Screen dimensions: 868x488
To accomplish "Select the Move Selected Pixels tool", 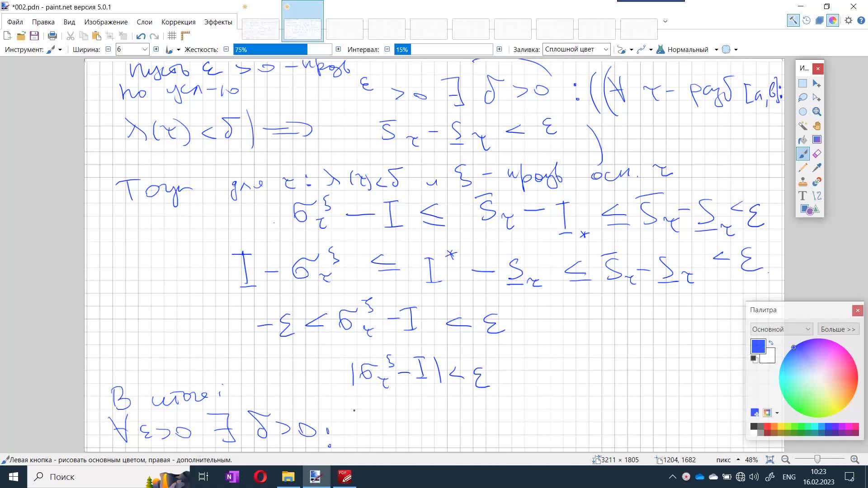I will click(816, 83).
